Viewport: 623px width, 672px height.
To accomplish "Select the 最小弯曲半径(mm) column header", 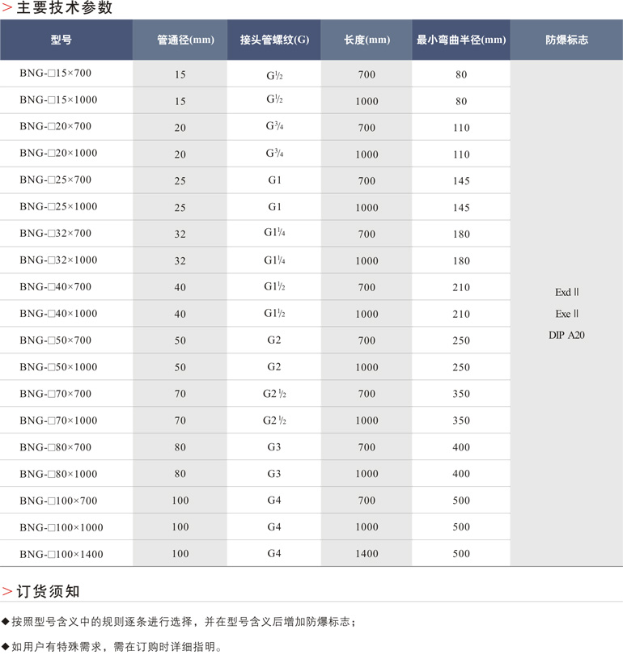I will (461, 40).
